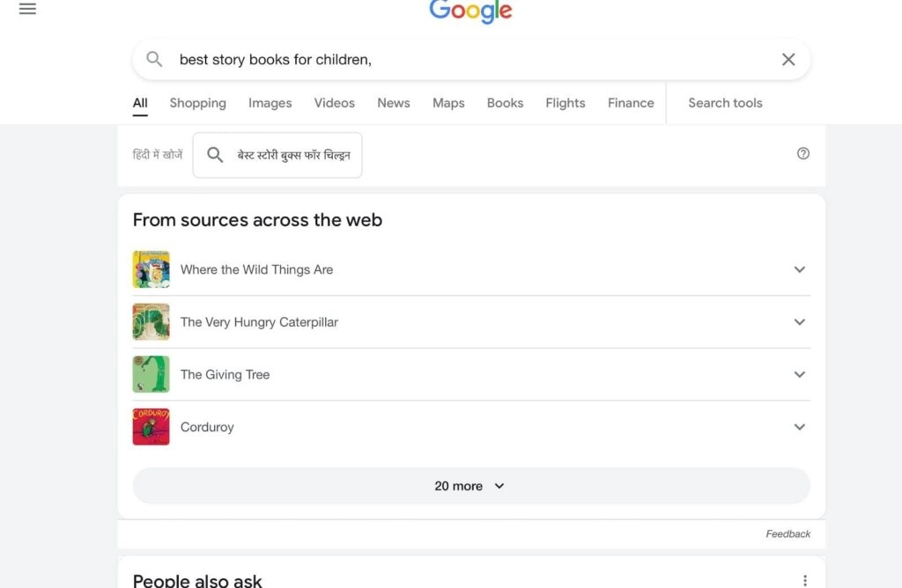Click the Hindi search magnifier icon

(215, 155)
